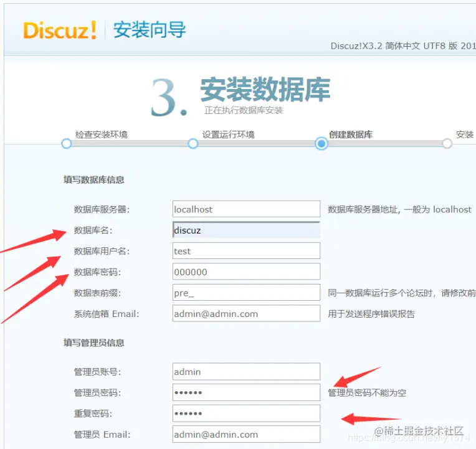Focus the 数据库密码 field containing 000000
Viewport: 476px width, 449px height.
pyautogui.click(x=246, y=272)
